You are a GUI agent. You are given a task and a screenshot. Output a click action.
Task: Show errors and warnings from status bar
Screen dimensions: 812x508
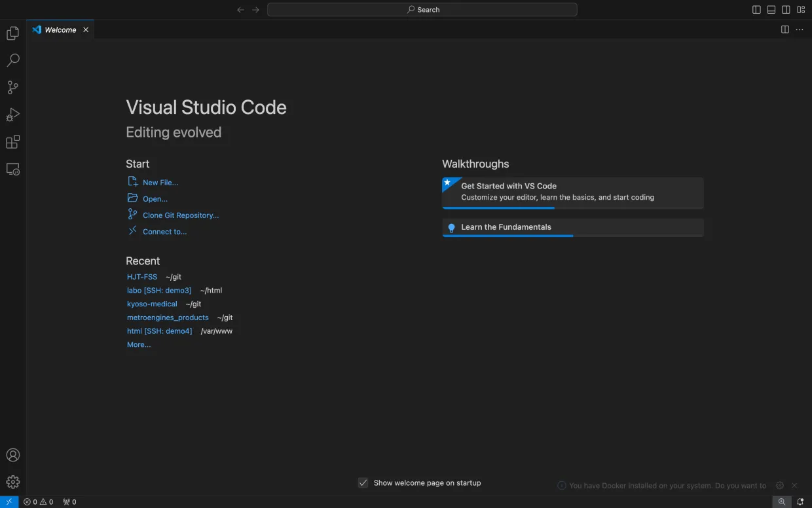pos(39,502)
